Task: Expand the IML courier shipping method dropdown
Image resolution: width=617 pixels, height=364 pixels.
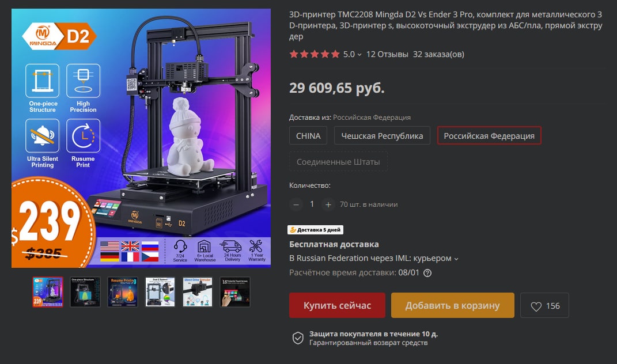Action: 374,258
